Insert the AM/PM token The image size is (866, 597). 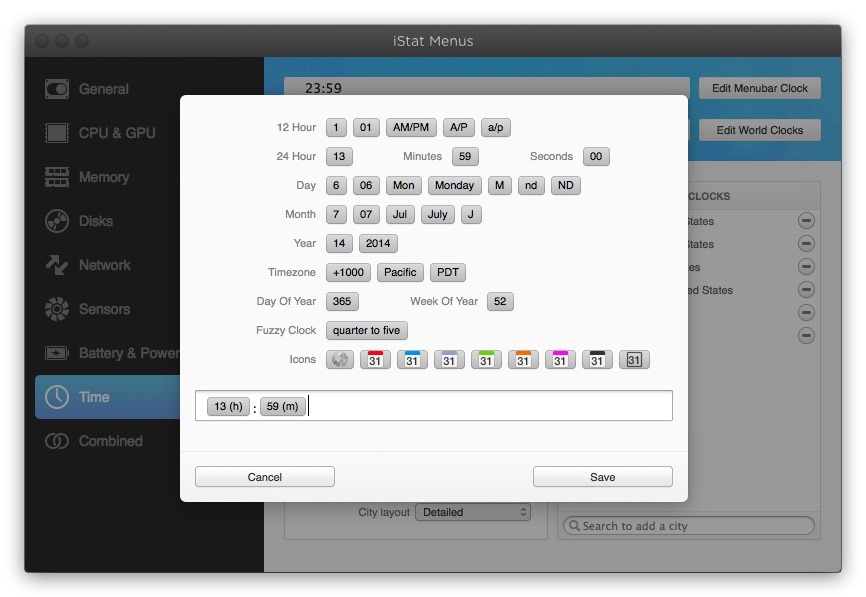point(411,127)
